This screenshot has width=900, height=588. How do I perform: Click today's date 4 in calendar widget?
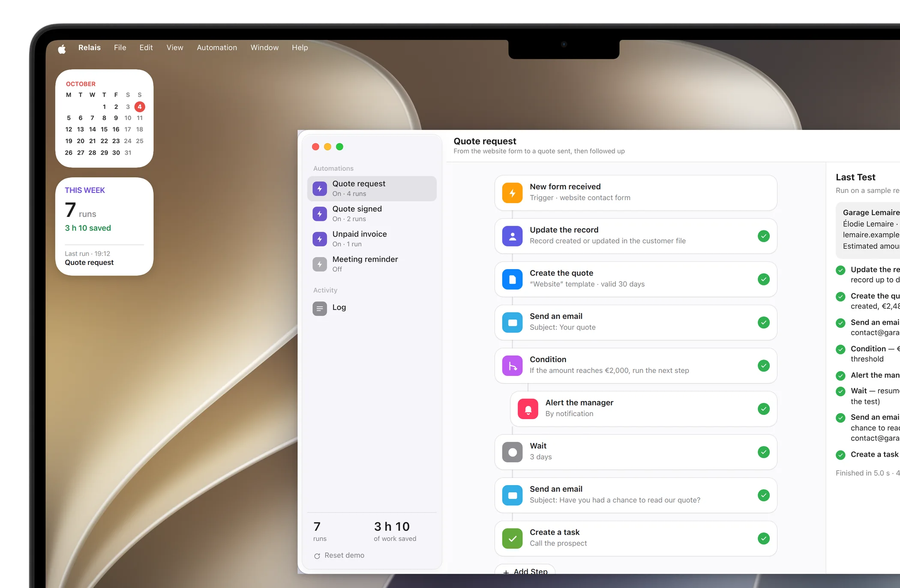tap(140, 107)
